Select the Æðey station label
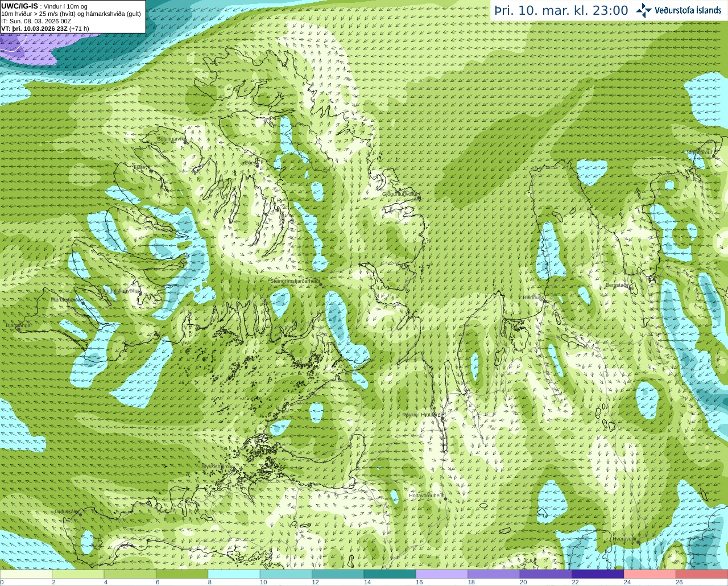 pos(251,163)
